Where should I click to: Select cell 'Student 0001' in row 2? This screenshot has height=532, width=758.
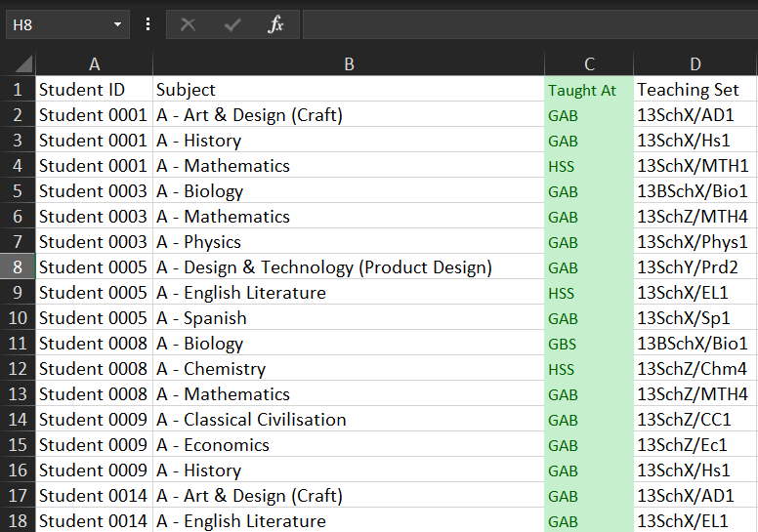pyautogui.click(x=95, y=115)
